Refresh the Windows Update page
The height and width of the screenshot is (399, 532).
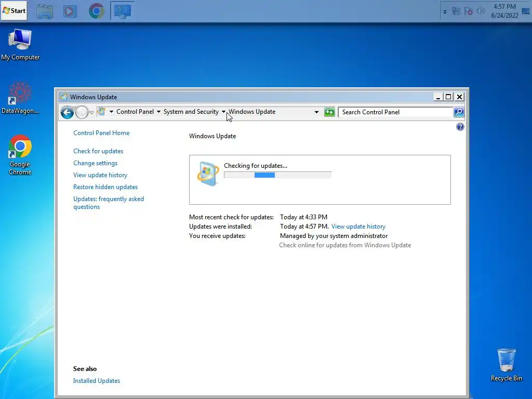coord(329,112)
